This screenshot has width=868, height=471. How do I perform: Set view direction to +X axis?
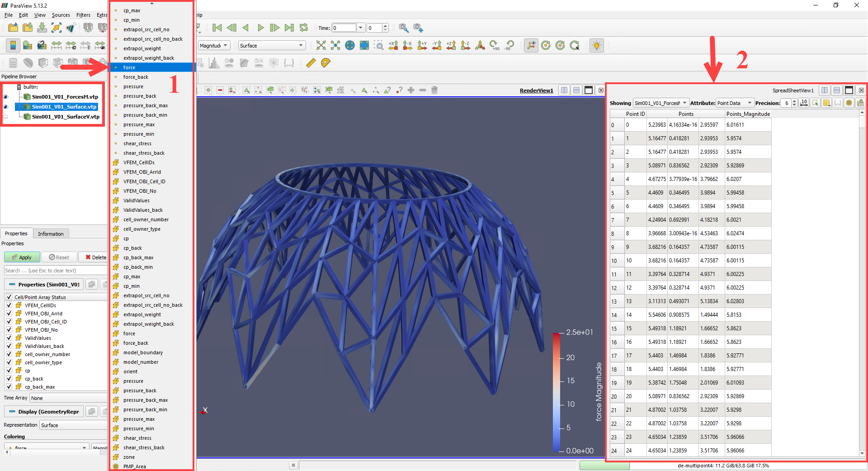click(393, 45)
